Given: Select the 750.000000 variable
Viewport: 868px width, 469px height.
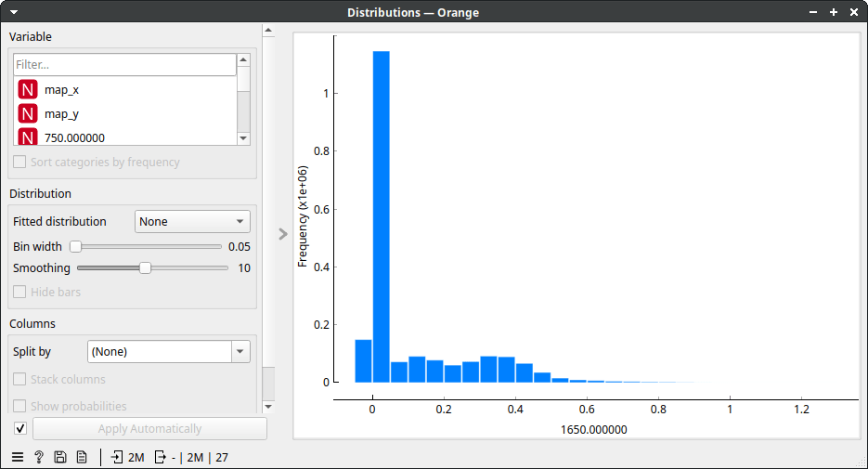Looking at the screenshot, I should point(125,137).
